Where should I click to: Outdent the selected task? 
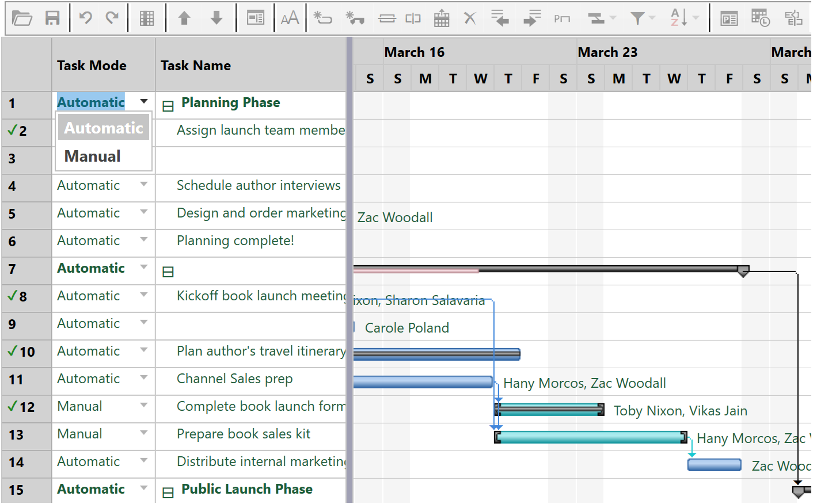click(x=500, y=18)
